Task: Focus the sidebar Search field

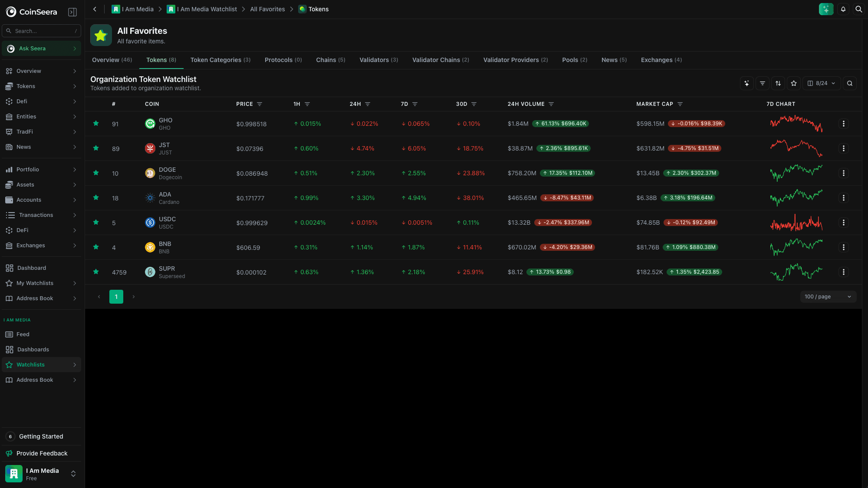Action: pyautogui.click(x=41, y=31)
